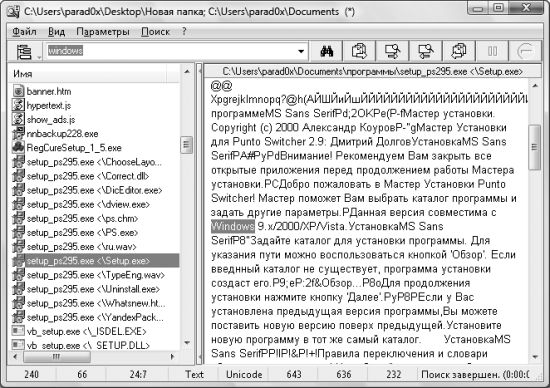Open the Параметры menu

(103, 32)
